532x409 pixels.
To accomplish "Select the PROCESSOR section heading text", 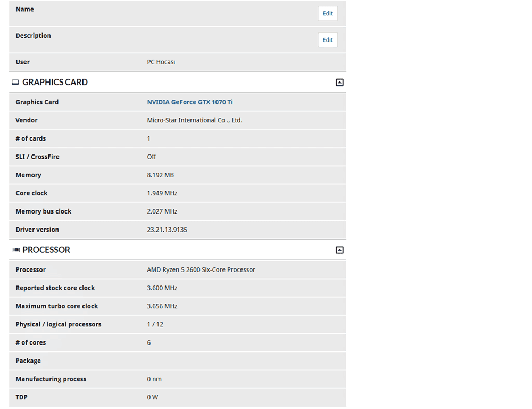I will [46, 250].
